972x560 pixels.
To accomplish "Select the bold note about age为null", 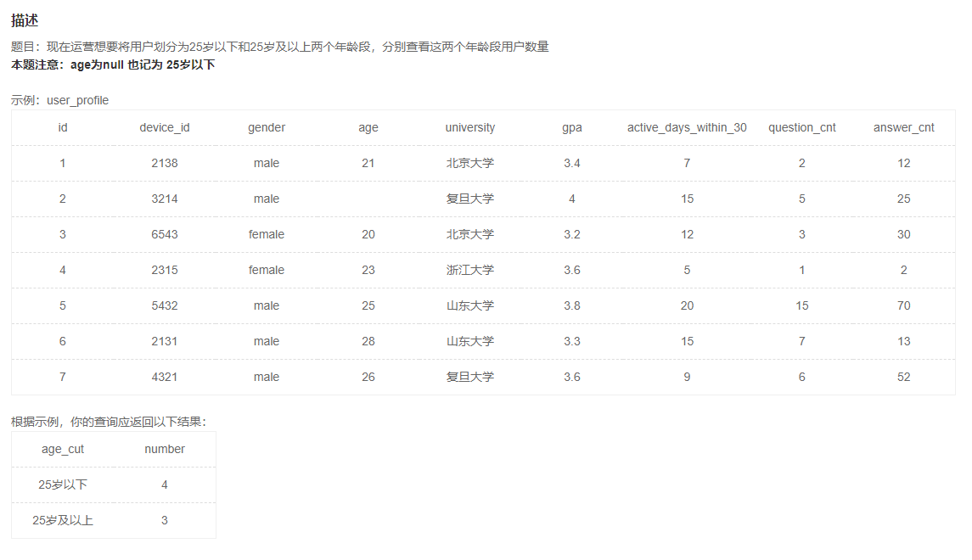I will [x=113, y=64].
